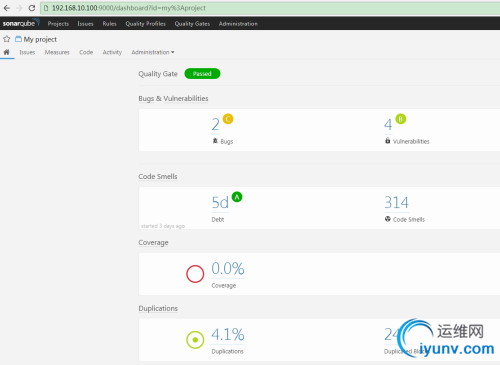The width and height of the screenshot is (500, 365).
Task: Click the Duplications section heading
Action: (158, 308)
